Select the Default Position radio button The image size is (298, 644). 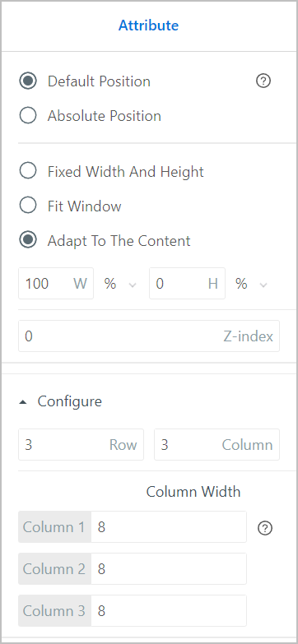(x=28, y=81)
